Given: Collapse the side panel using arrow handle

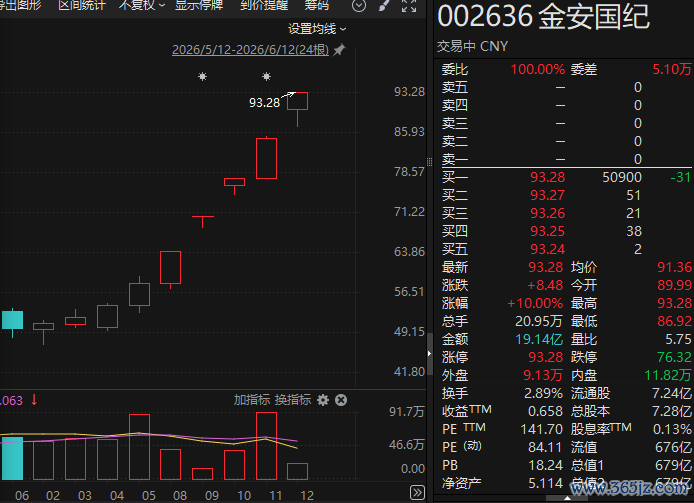Looking at the screenshot, I should coord(429,353).
